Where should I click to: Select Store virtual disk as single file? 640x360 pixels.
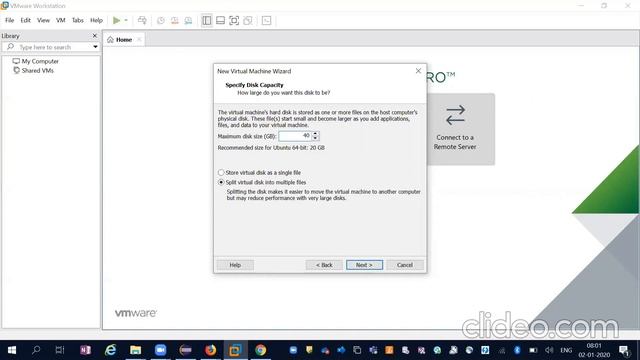260,173
